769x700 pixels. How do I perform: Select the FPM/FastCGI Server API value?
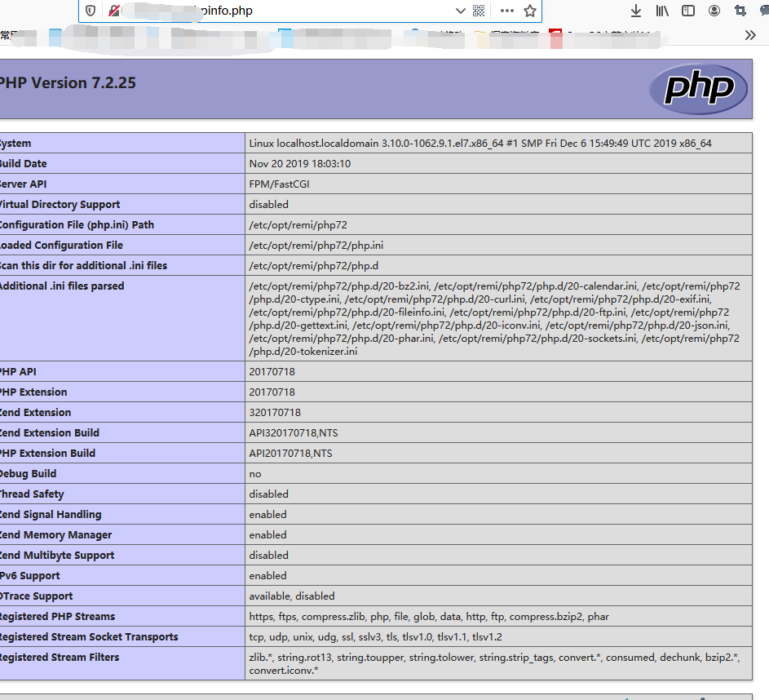(279, 184)
